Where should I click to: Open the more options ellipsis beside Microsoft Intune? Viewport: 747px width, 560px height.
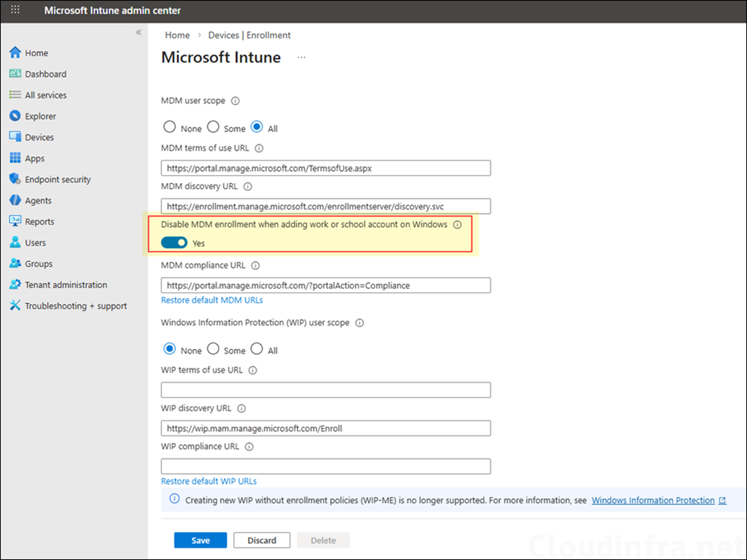tap(301, 57)
